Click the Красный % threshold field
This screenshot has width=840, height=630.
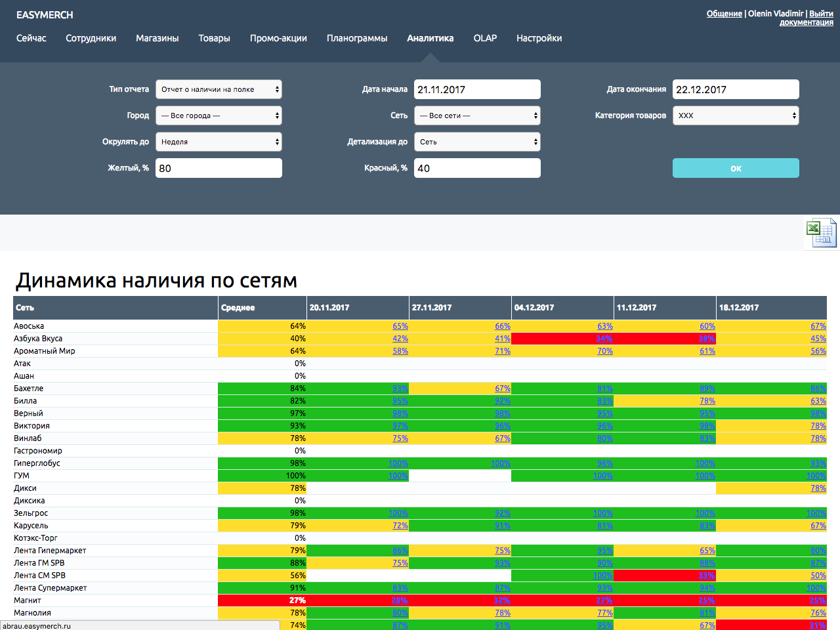click(x=477, y=168)
